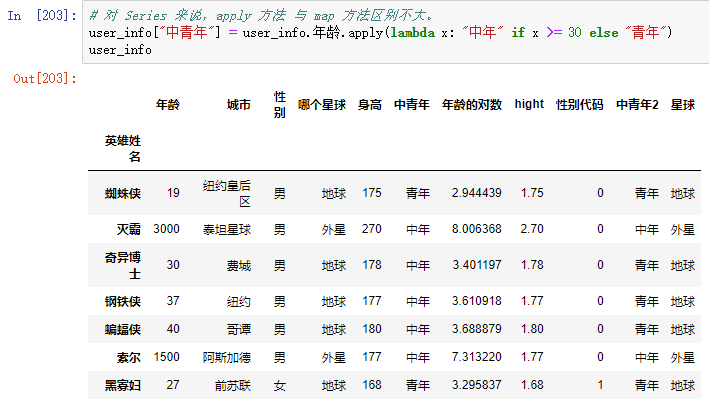Click city cell 纽约皇后区
709x408 pixels.
pyautogui.click(x=227, y=194)
